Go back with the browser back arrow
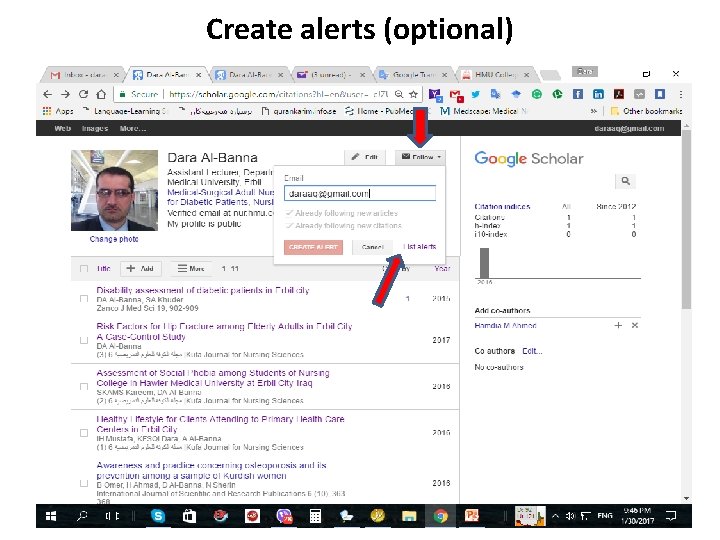 (47, 94)
